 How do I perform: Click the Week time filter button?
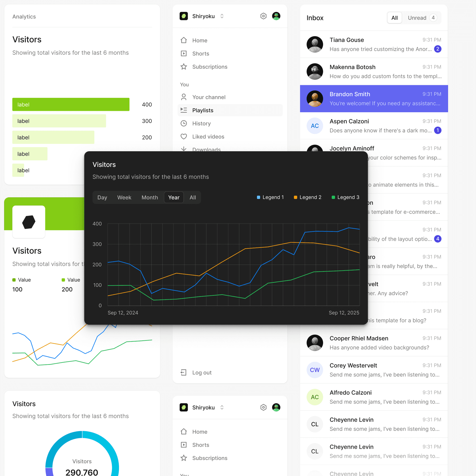tap(124, 198)
